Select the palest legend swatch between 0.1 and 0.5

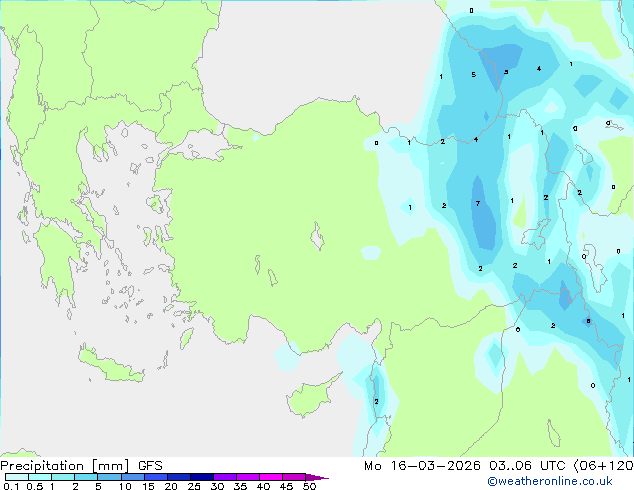pyautogui.click(x=17, y=477)
